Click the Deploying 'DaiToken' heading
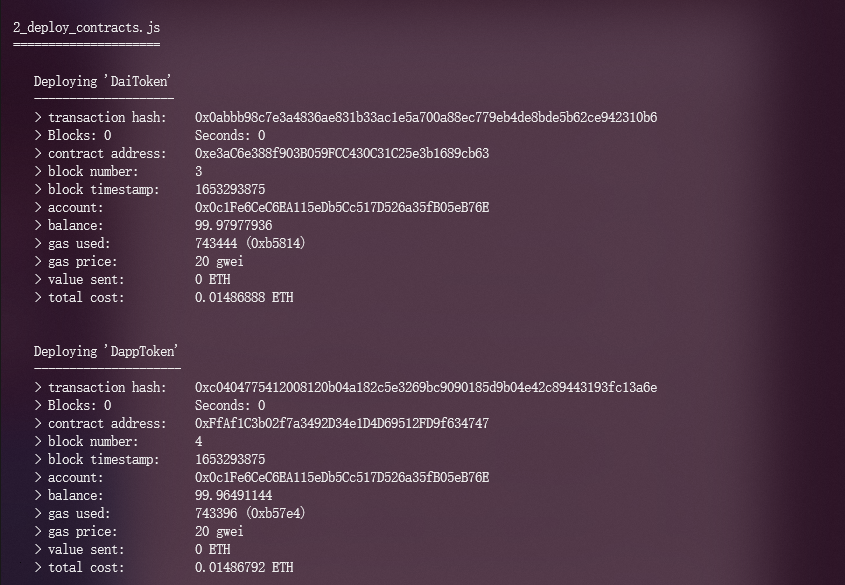845x585 pixels. pos(102,81)
